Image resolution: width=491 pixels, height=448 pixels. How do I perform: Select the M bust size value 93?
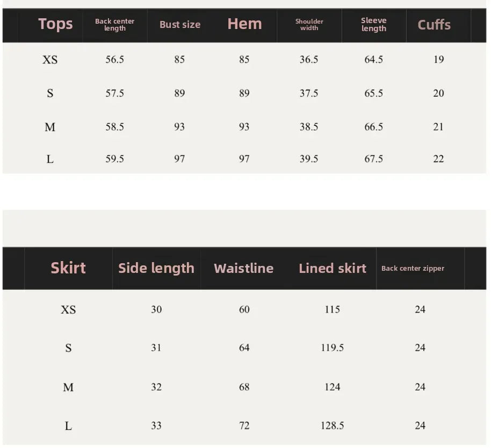179,127
